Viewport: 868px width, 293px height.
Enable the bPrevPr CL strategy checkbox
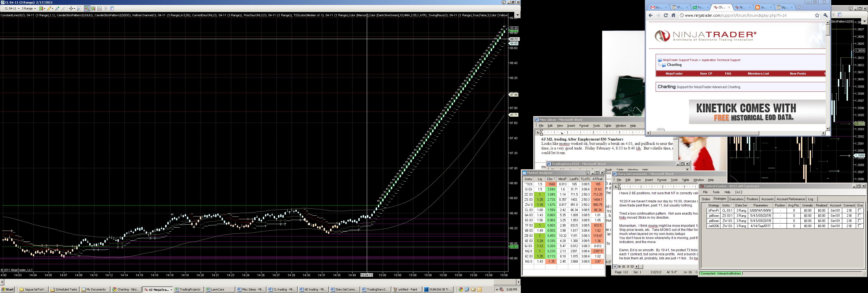860,211
